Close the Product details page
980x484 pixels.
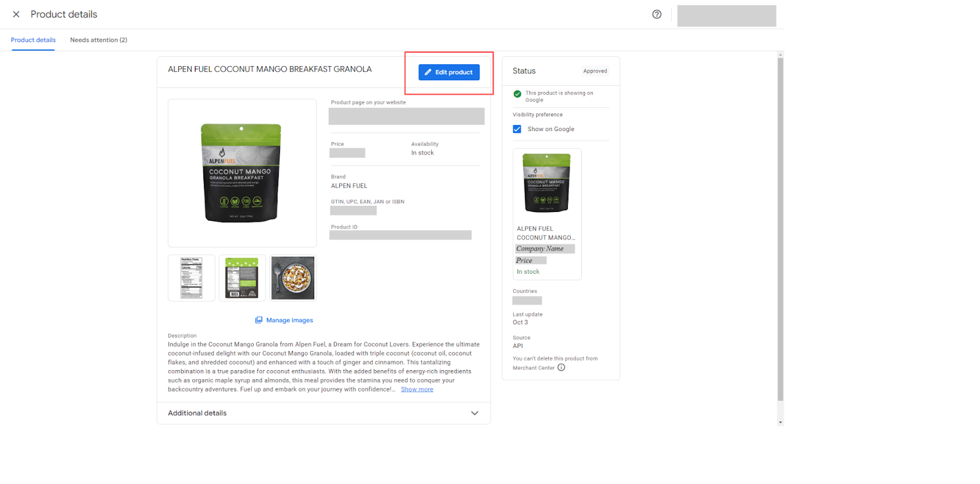point(17,14)
